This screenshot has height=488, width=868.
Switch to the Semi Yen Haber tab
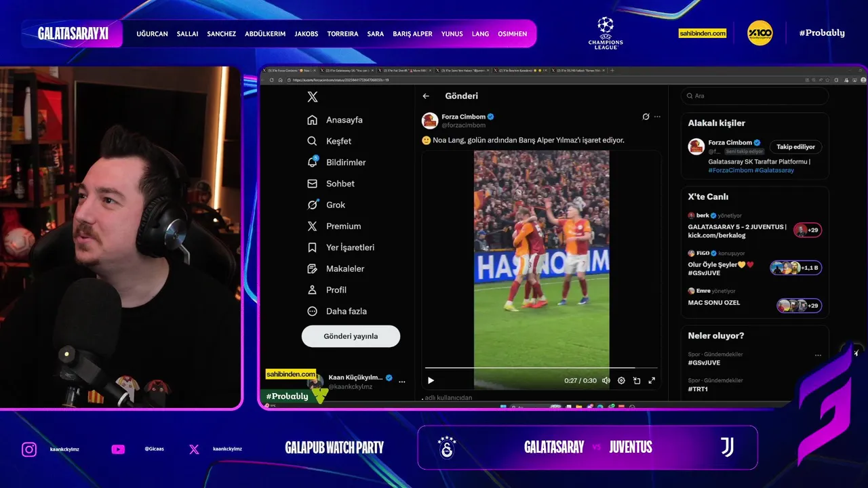[x=464, y=70]
